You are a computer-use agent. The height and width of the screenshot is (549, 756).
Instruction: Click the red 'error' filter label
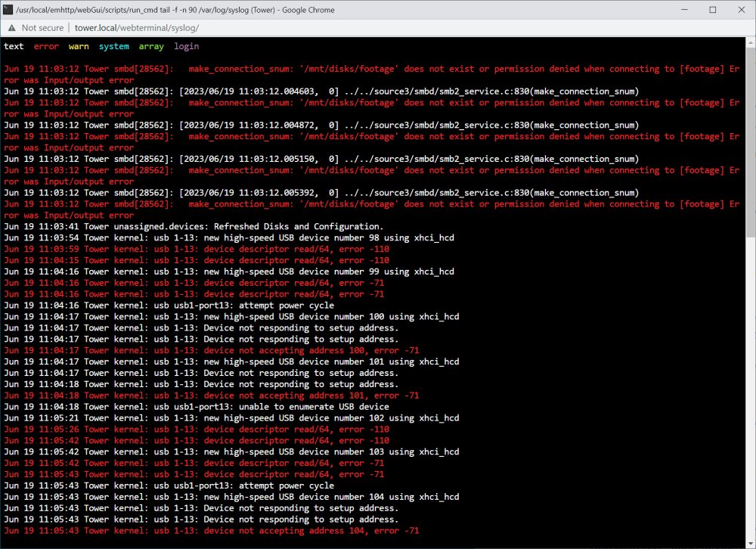46,46
